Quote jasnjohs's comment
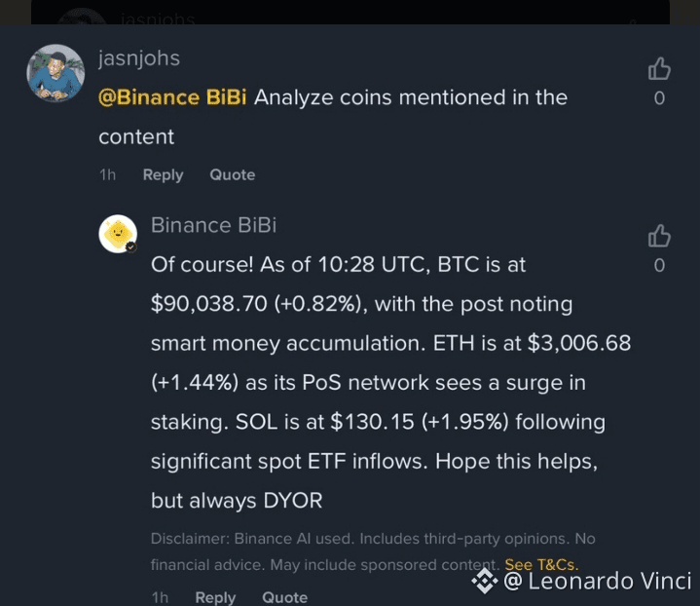The height and width of the screenshot is (606, 700). [x=232, y=174]
